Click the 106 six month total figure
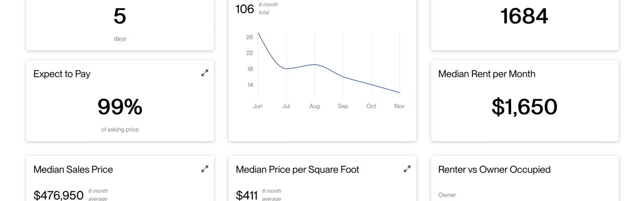 pos(245,9)
